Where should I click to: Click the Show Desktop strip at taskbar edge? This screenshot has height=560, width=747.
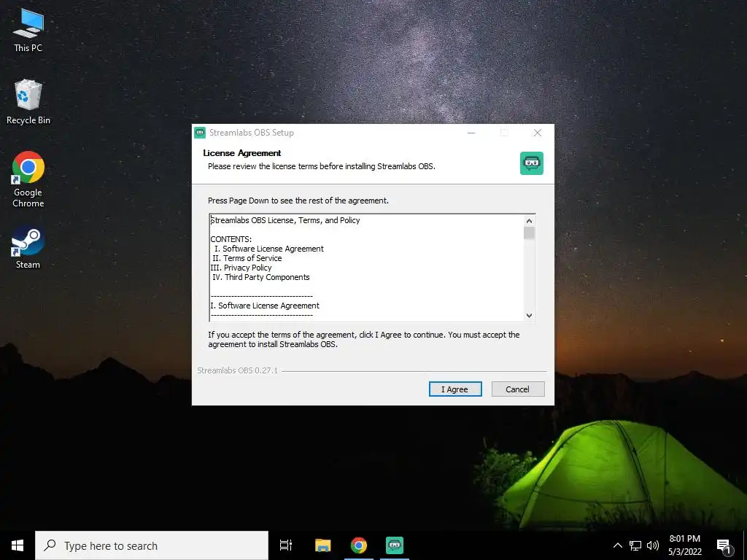coord(745,545)
